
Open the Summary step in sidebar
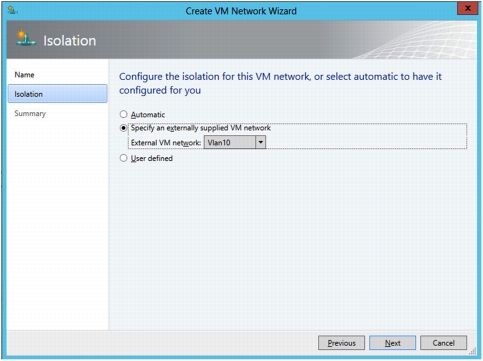tap(30, 113)
